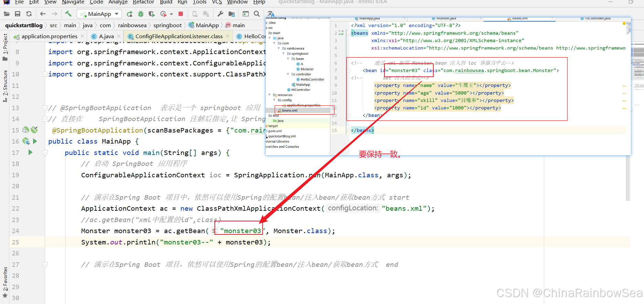Open the Analyze menu

pyautogui.click(x=118, y=2)
